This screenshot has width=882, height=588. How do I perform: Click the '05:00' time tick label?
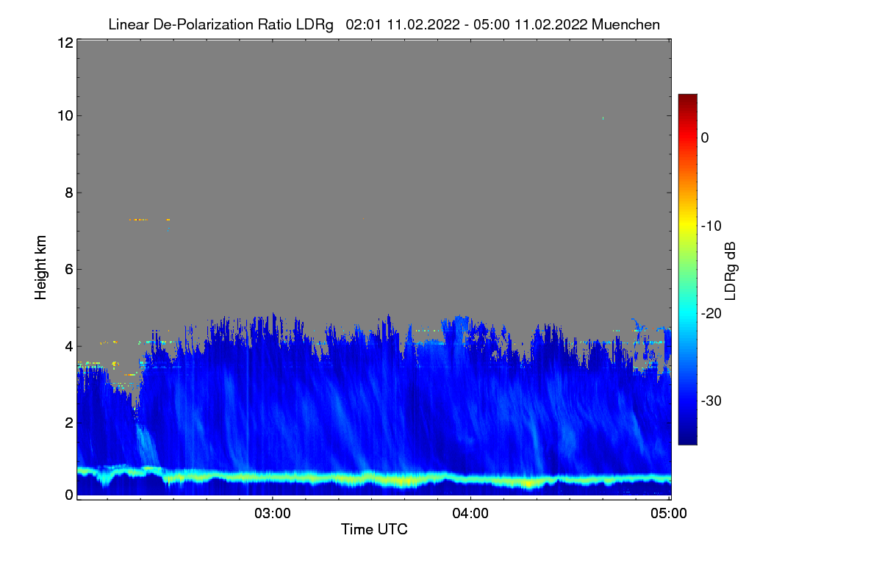click(669, 514)
